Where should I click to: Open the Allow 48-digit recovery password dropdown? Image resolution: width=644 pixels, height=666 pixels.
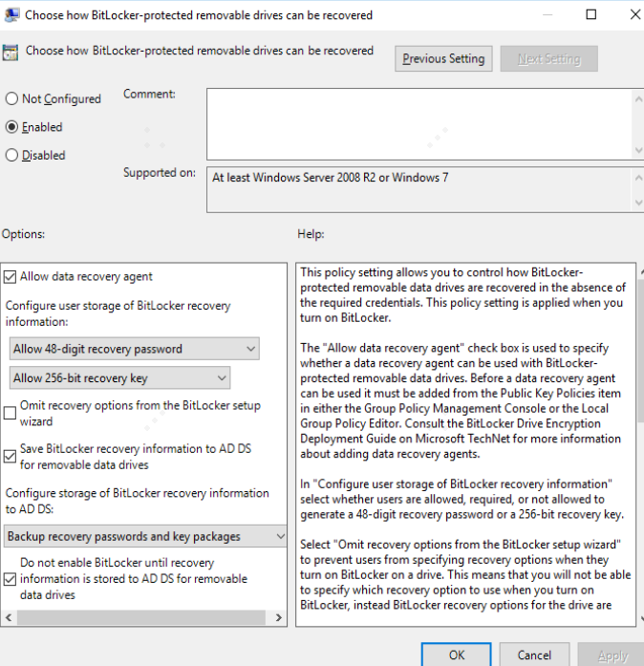(134, 349)
